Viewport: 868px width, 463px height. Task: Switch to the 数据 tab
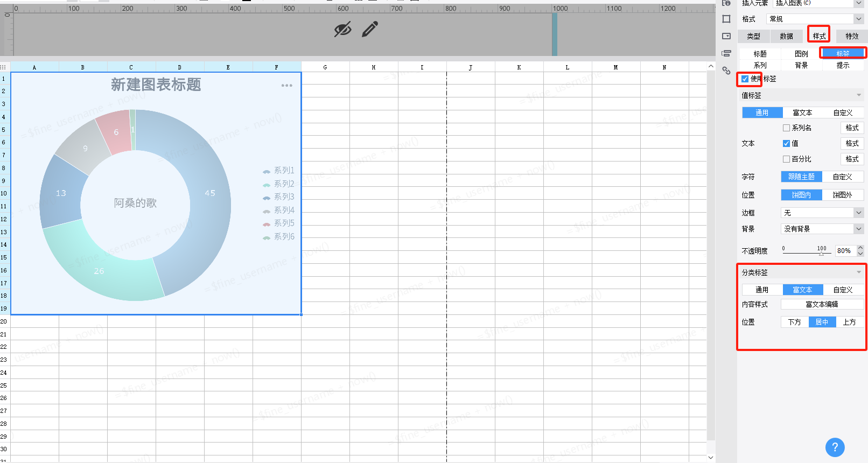point(786,36)
